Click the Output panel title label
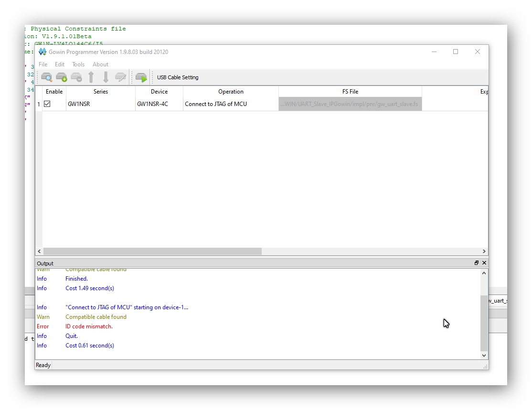This screenshot has height=410, width=532. click(45, 263)
